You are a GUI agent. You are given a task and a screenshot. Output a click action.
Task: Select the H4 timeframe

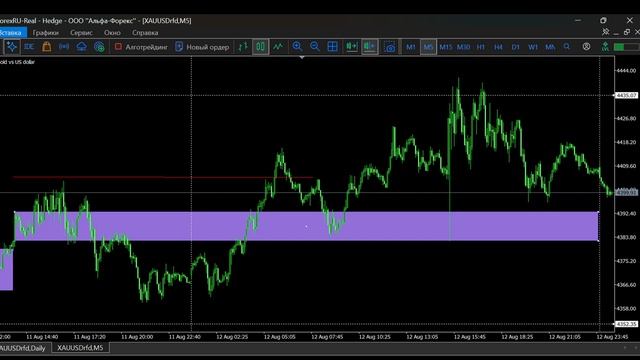pyautogui.click(x=498, y=47)
